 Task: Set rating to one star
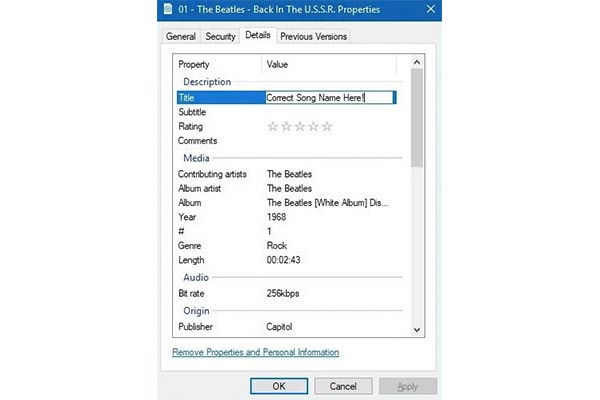click(x=272, y=126)
